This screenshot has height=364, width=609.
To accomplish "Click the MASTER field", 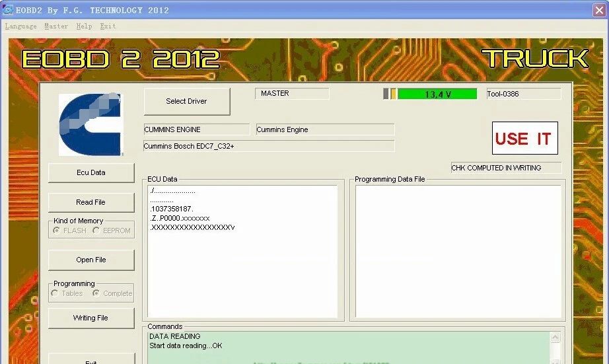I will point(292,94).
